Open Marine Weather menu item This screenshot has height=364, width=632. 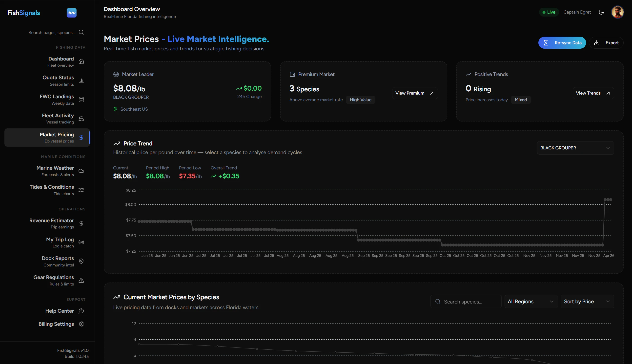click(x=47, y=171)
